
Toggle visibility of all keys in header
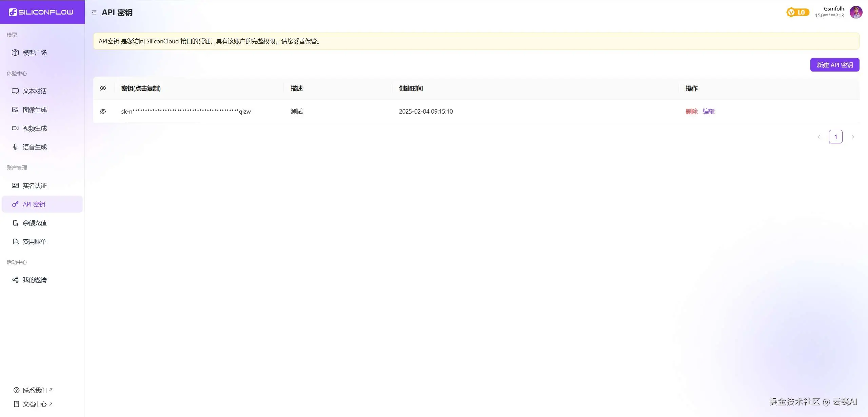pos(103,88)
